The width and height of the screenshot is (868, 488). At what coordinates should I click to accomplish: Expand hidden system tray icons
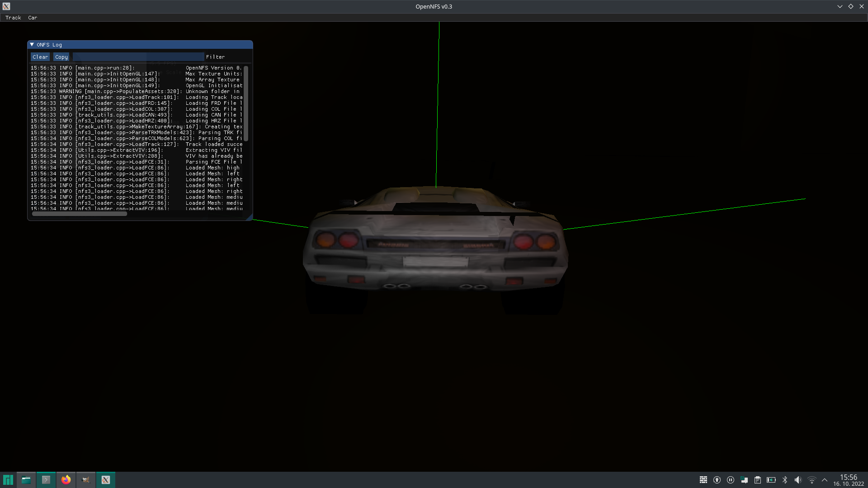[x=825, y=480]
